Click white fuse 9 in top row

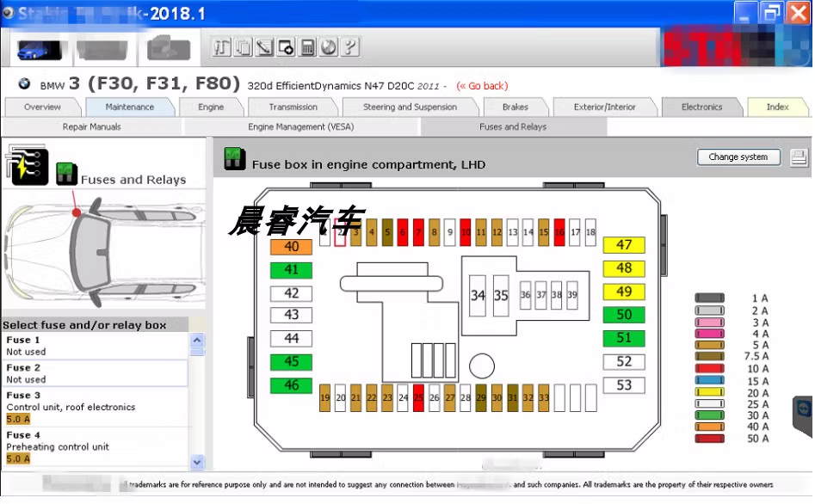(450, 232)
